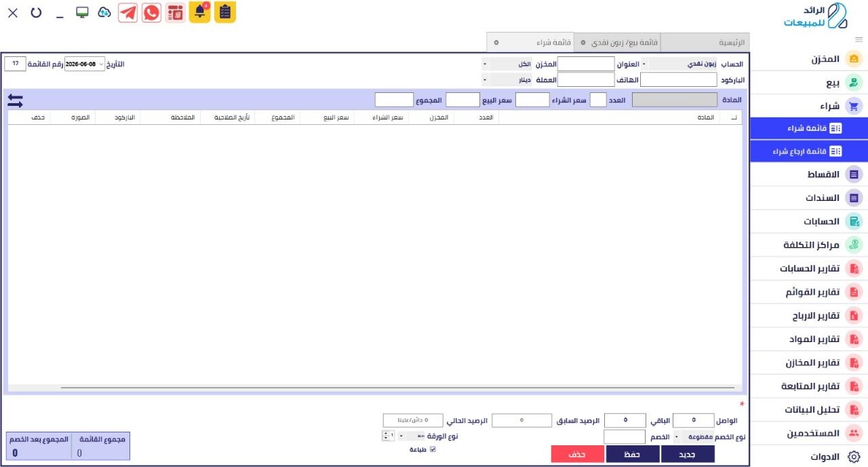
Task: Click the المستخدمين users icon
Action: pos(854,433)
